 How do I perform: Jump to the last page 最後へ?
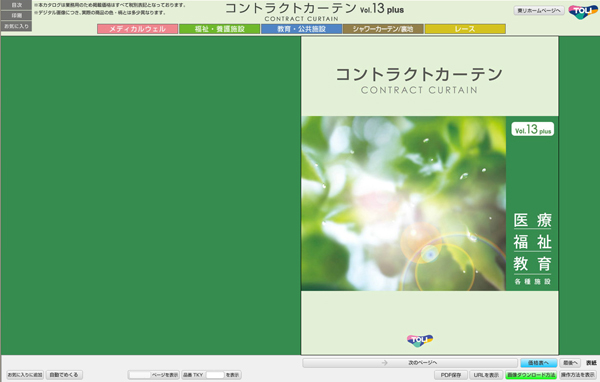click(x=570, y=362)
